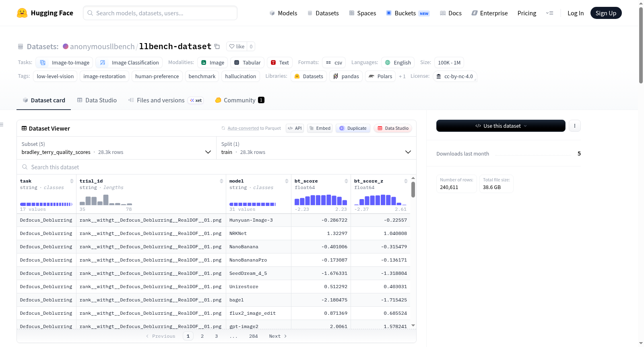Go to page 2 of the table
This screenshot has height=347, width=644.
tap(202, 336)
